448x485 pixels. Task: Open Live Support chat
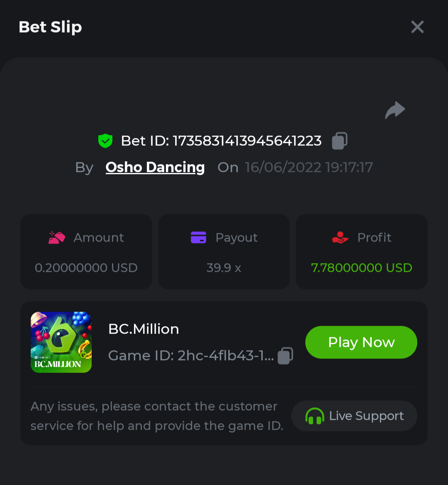click(354, 416)
